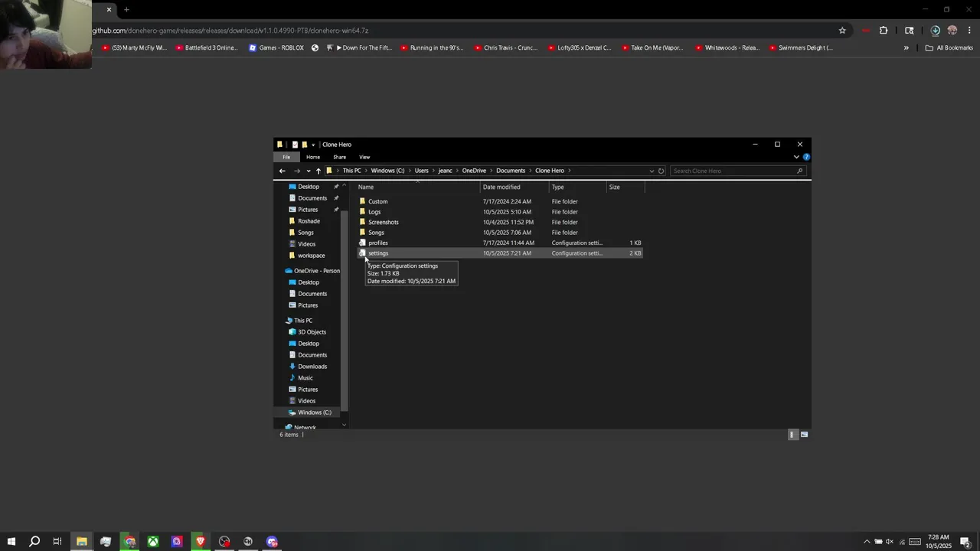Click jeanc in the address breadcrumb
980x551 pixels.
(x=445, y=171)
